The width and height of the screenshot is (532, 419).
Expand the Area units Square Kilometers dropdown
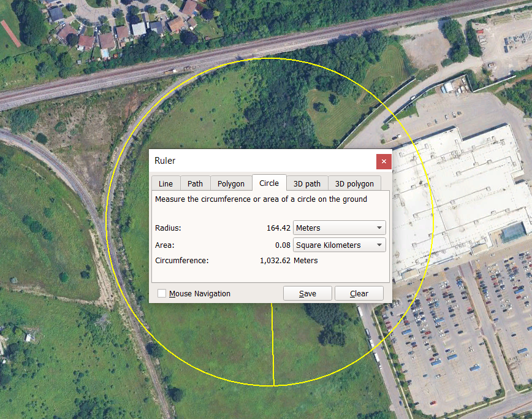pyautogui.click(x=339, y=245)
